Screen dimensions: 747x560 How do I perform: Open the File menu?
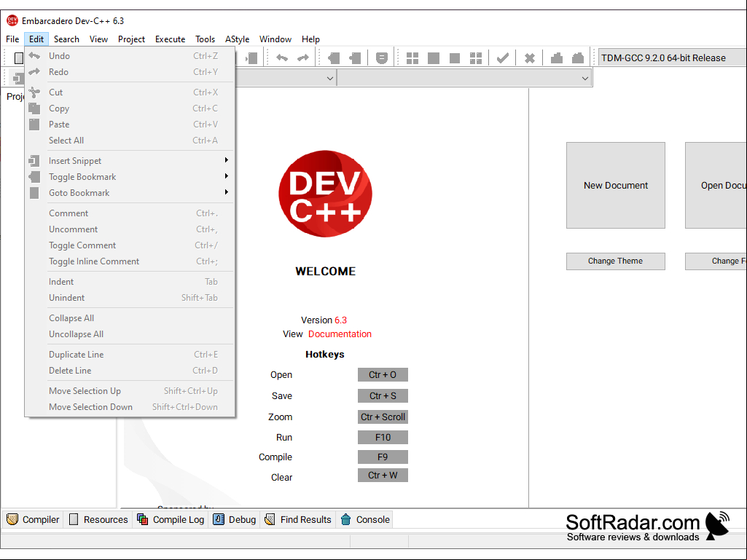pos(12,39)
